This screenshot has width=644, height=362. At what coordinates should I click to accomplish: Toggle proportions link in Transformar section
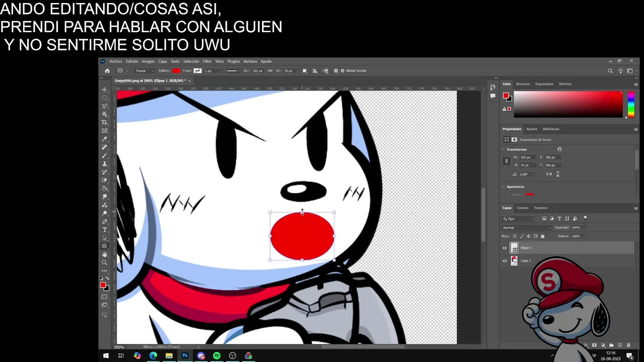(507, 161)
